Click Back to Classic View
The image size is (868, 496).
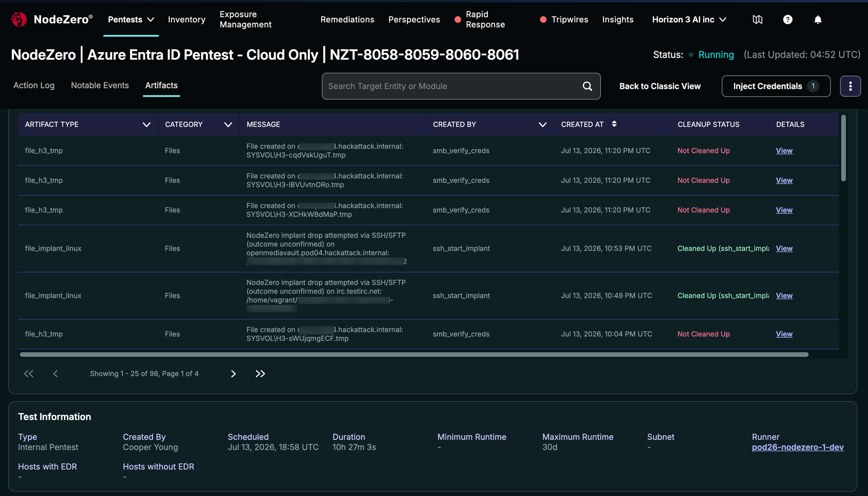pyautogui.click(x=660, y=86)
